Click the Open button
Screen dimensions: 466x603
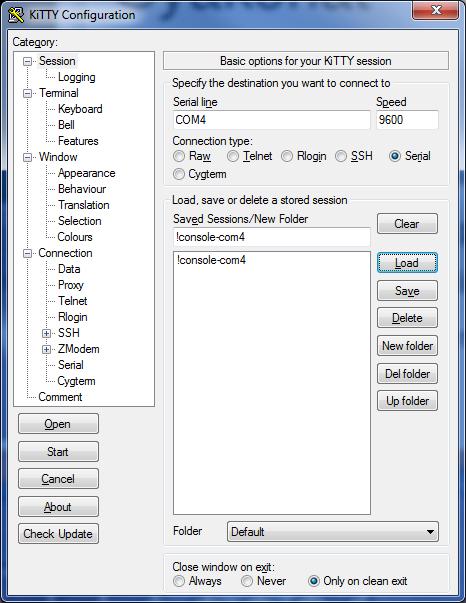click(58, 423)
